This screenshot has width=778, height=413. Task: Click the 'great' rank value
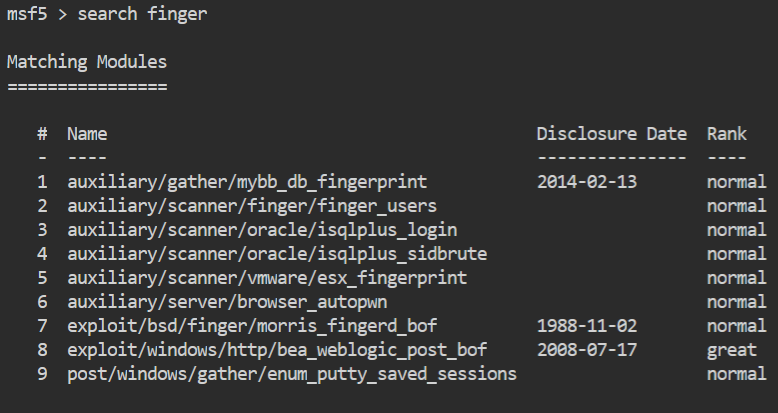731,350
